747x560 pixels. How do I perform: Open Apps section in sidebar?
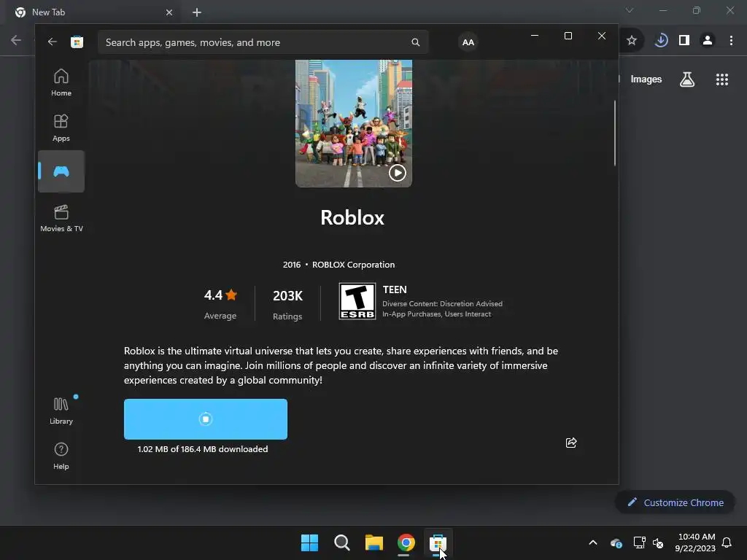pos(61,128)
